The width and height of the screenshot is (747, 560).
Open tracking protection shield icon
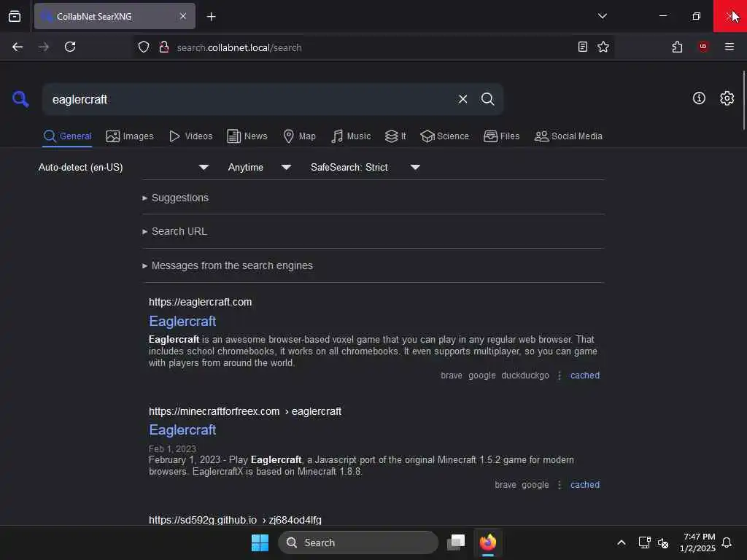pos(144,47)
